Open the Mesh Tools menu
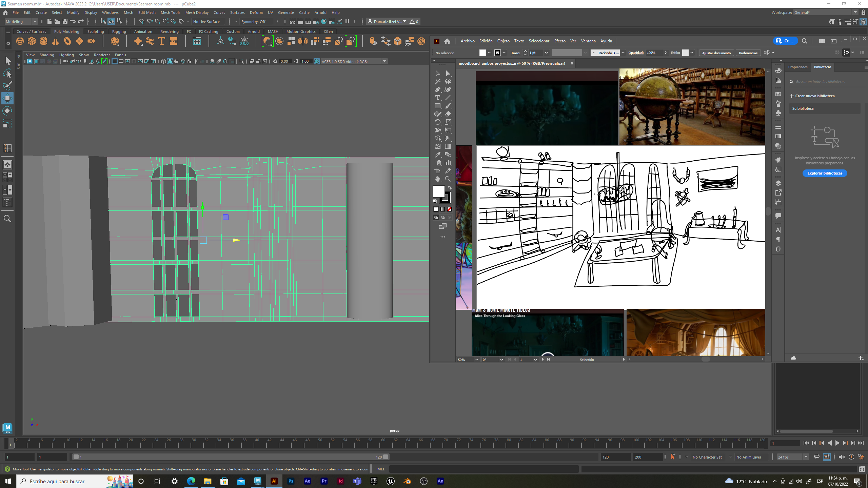This screenshot has height=488, width=868. click(170, 13)
